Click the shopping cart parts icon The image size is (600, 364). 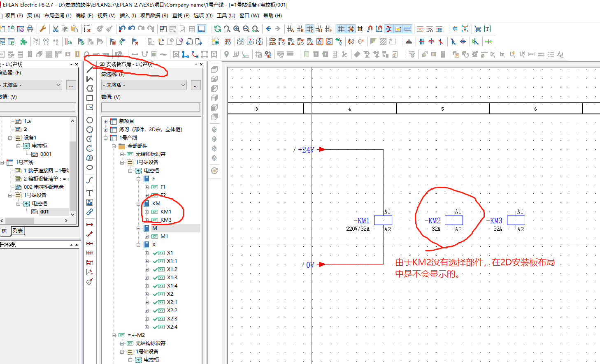point(477,29)
